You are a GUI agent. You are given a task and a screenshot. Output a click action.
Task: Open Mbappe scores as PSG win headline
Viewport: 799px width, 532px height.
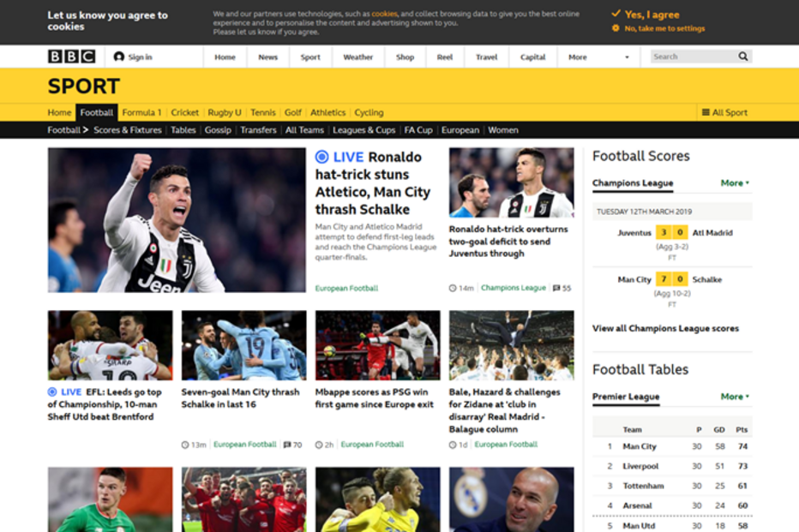point(375,398)
